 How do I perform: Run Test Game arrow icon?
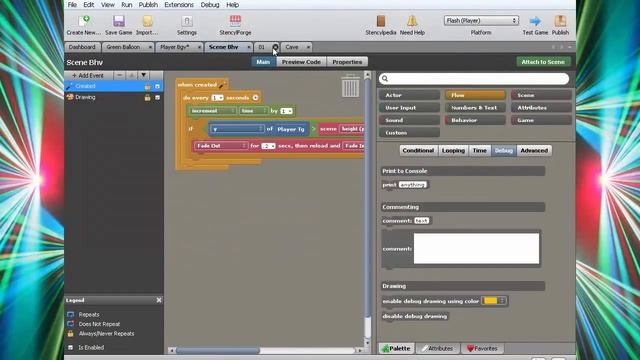535,21
